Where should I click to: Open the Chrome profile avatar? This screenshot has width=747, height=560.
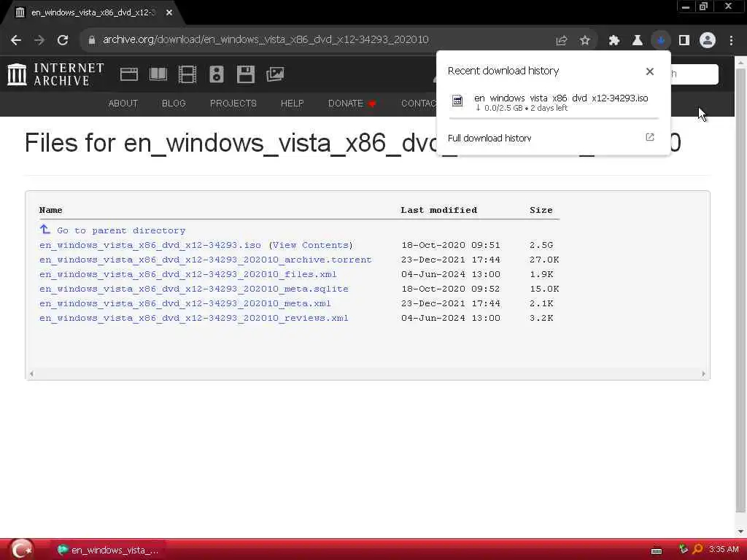coord(708,41)
